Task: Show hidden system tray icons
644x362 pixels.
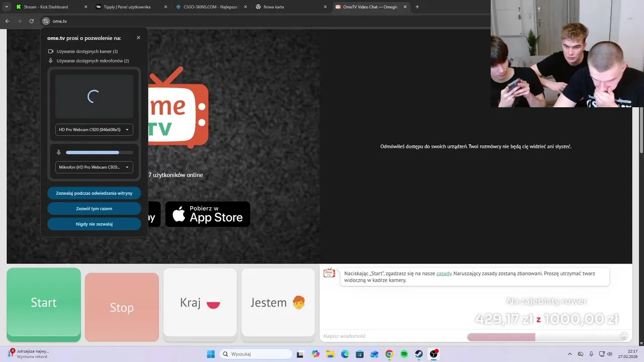Action: click(x=570, y=354)
